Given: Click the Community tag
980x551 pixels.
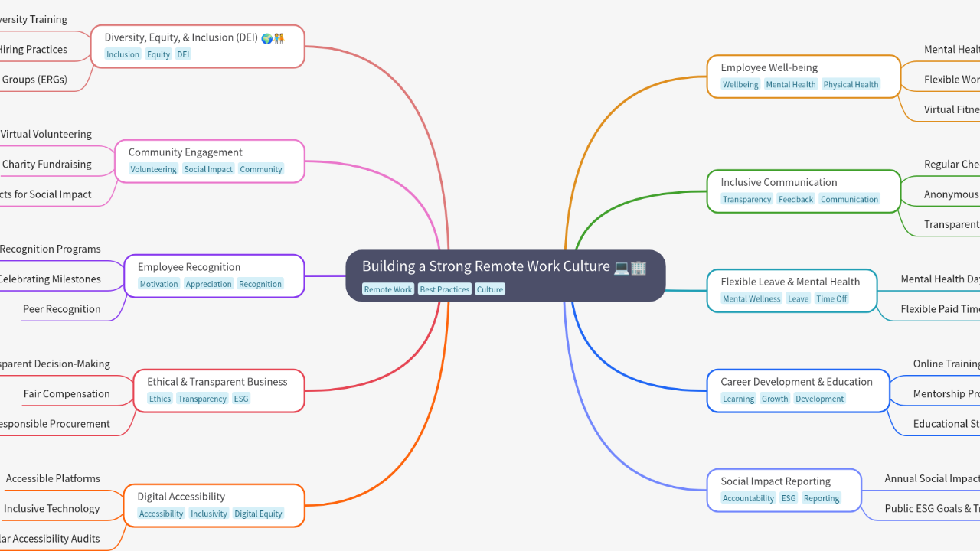Looking at the screenshot, I should coord(261,169).
